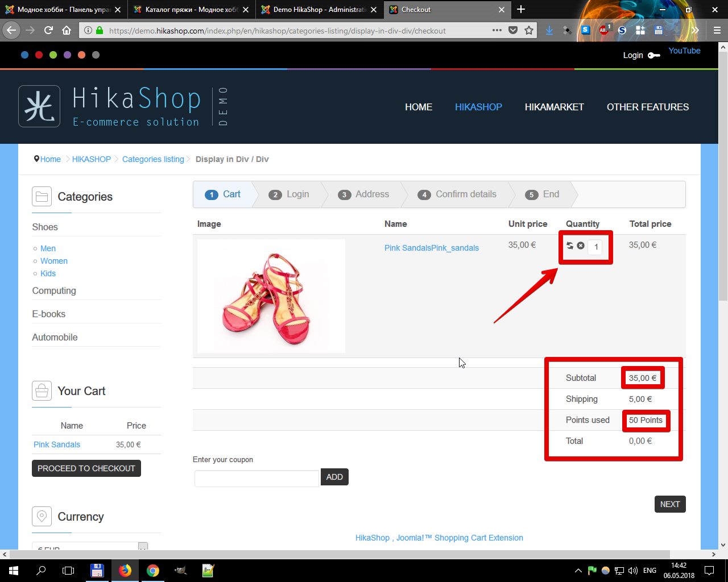Go to Home in the breadcrumb
728x582 pixels.
coord(51,159)
